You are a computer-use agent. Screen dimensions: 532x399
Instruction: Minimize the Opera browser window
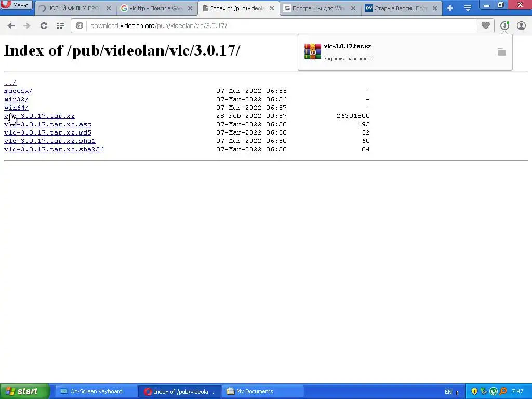click(487, 5)
